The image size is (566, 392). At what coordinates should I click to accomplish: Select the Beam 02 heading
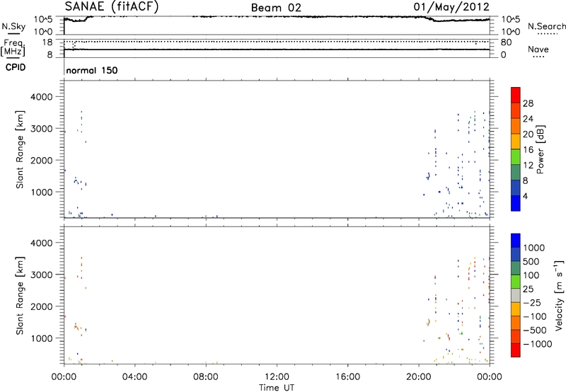tap(276, 8)
